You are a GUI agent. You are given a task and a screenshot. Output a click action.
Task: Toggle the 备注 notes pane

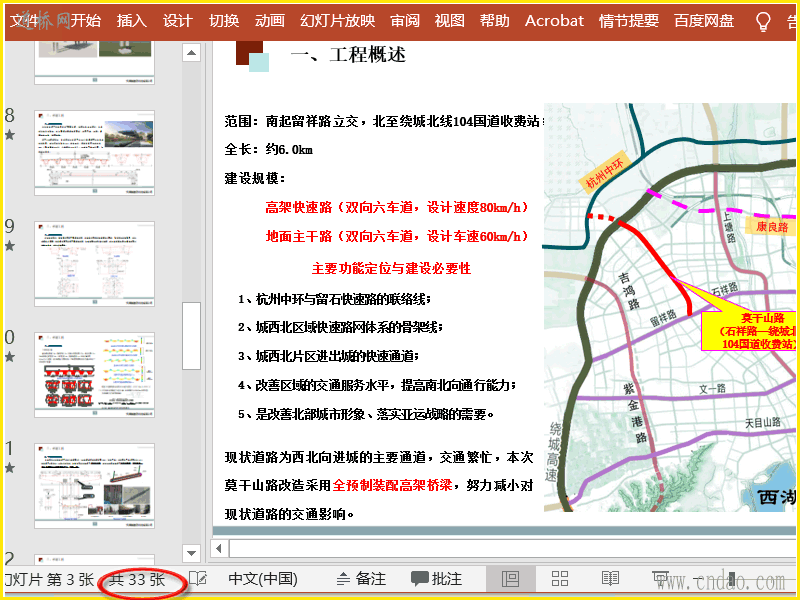(362, 579)
